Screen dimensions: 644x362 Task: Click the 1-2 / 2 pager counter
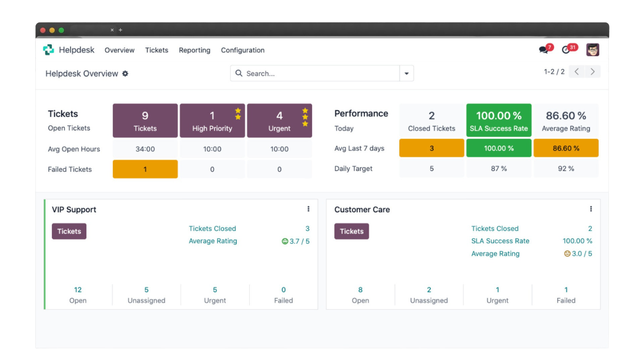tap(554, 72)
